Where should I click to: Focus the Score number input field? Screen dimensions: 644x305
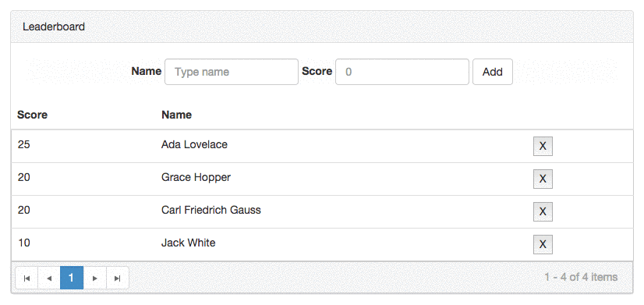point(402,72)
